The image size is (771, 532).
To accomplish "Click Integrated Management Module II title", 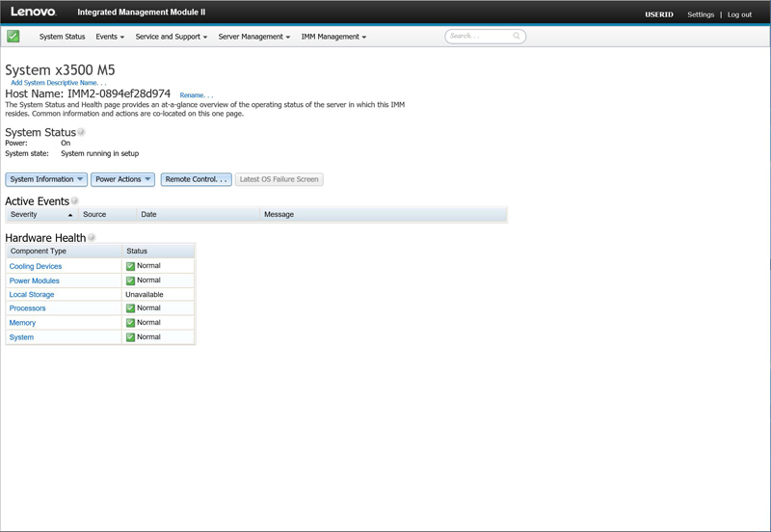I will pos(141,12).
